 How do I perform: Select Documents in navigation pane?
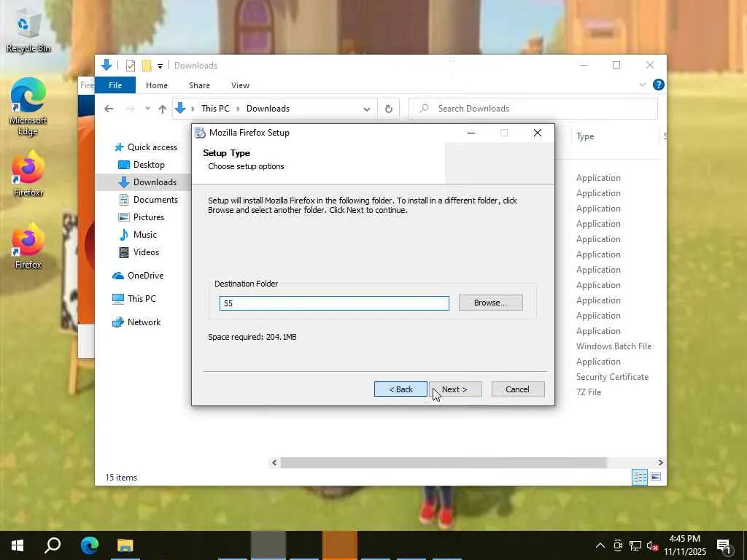pyautogui.click(x=148, y=200)
